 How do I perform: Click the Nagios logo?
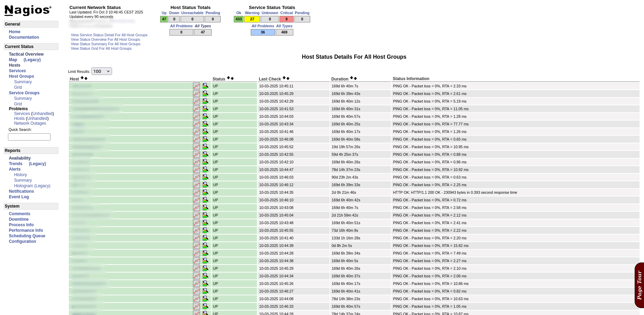click(x=28, y=10)
